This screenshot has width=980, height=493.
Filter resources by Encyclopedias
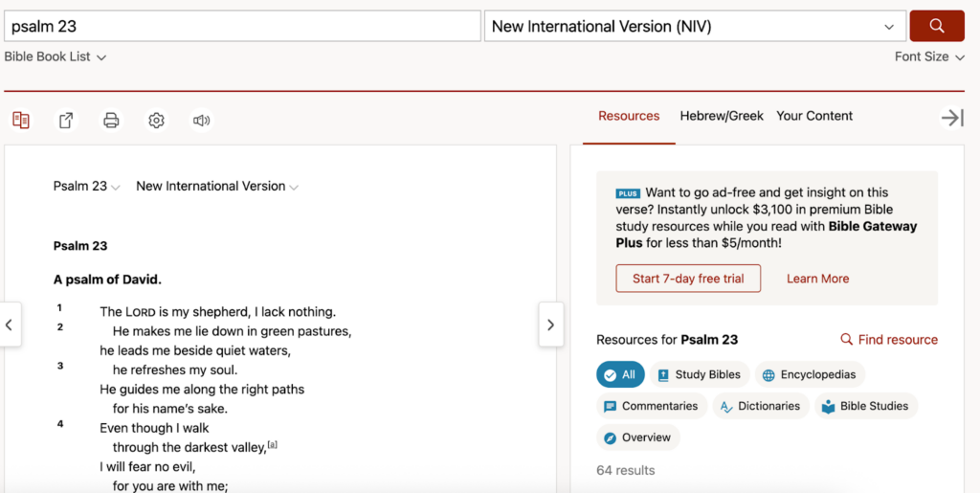point(810,375)
